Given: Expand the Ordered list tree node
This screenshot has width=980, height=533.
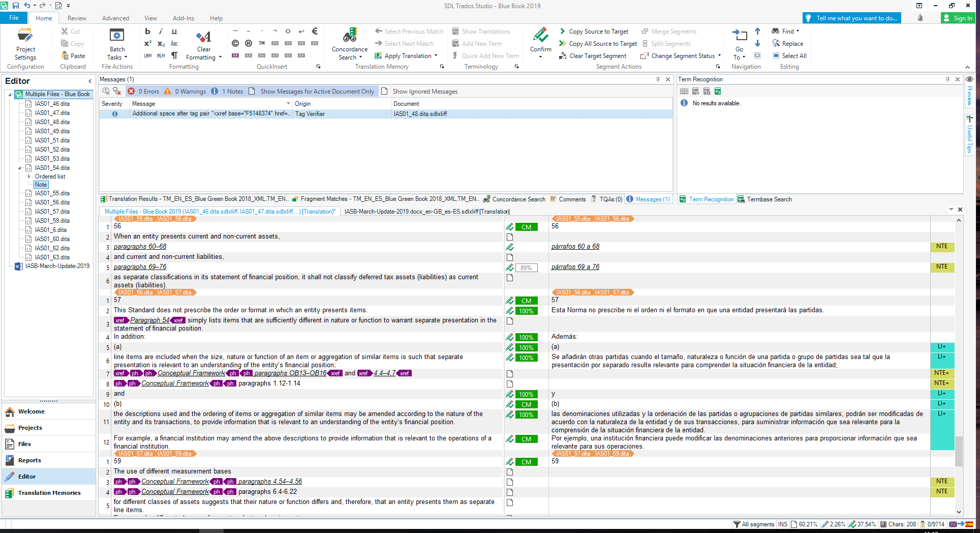Looking at the screenshot, I should click(x=29, y=176).
